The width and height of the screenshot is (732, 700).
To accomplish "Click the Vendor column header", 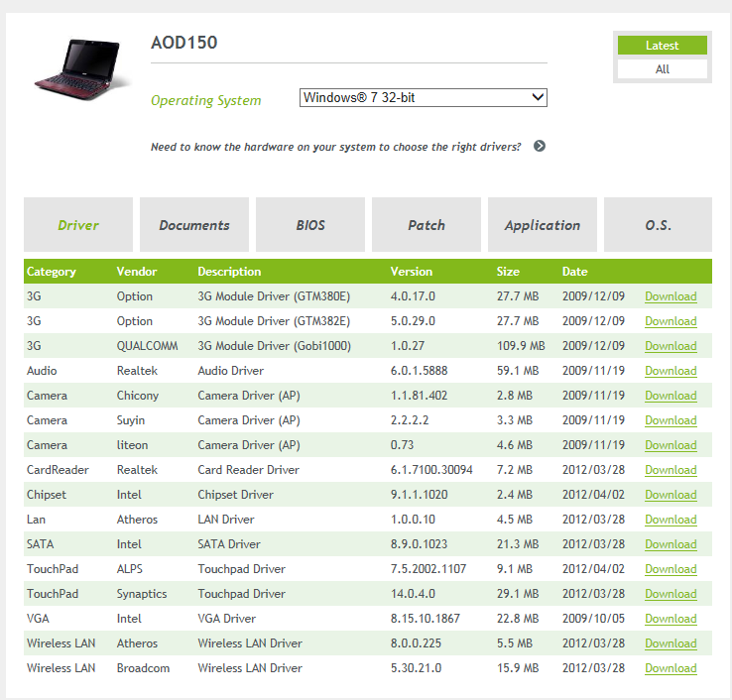I will click(137, 272).
